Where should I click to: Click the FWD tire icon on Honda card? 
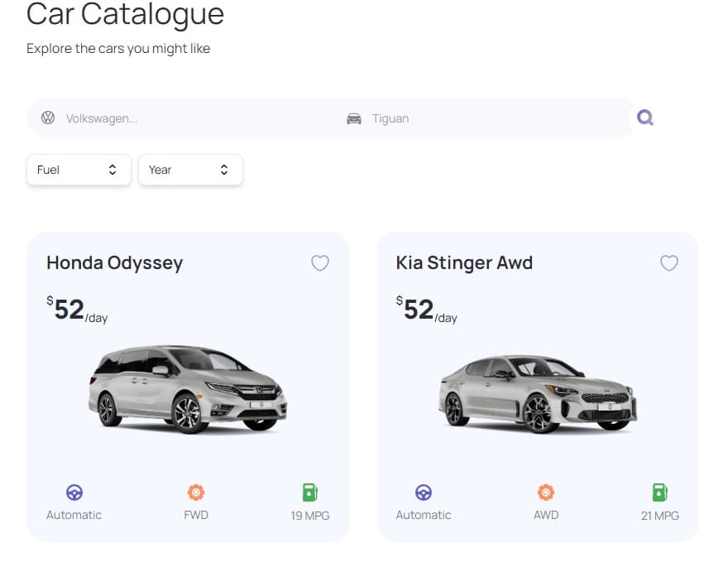(x=196, y=492)
